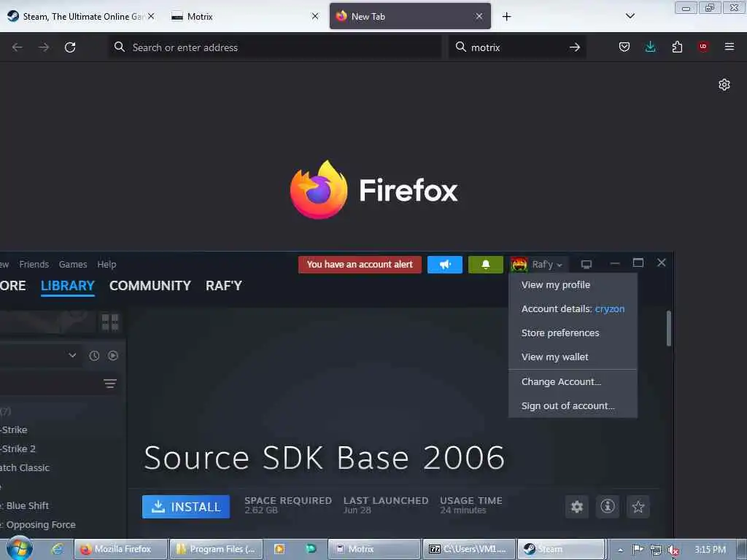
Task: Open Internet Explorer from taskbar
Action: coord(57,549)
